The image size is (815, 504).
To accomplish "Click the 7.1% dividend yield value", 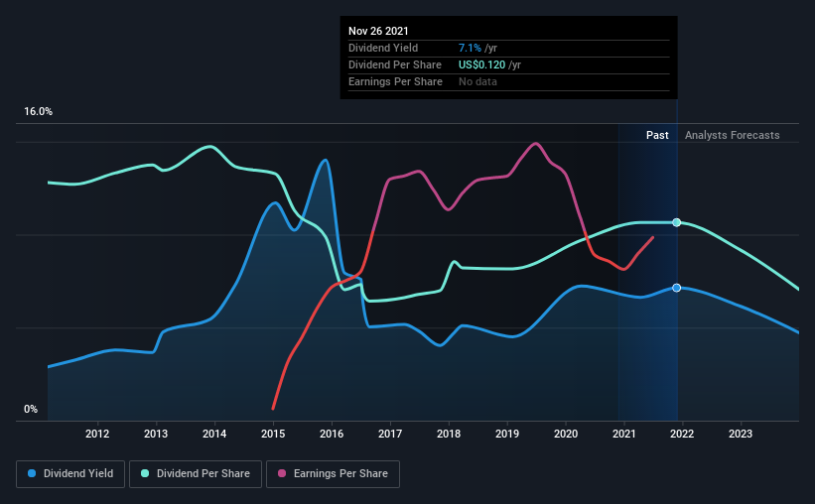I will tap(470, 48).
